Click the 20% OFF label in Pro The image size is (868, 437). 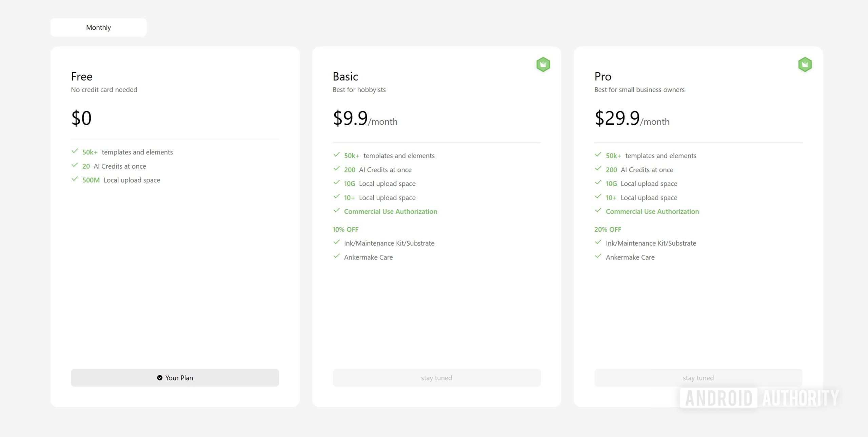pos(607,229)
